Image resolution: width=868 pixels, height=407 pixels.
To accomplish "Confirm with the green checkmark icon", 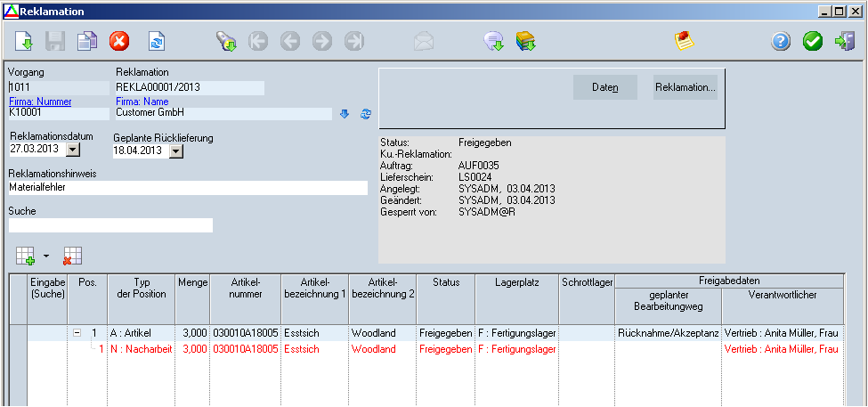I will 812,41.
